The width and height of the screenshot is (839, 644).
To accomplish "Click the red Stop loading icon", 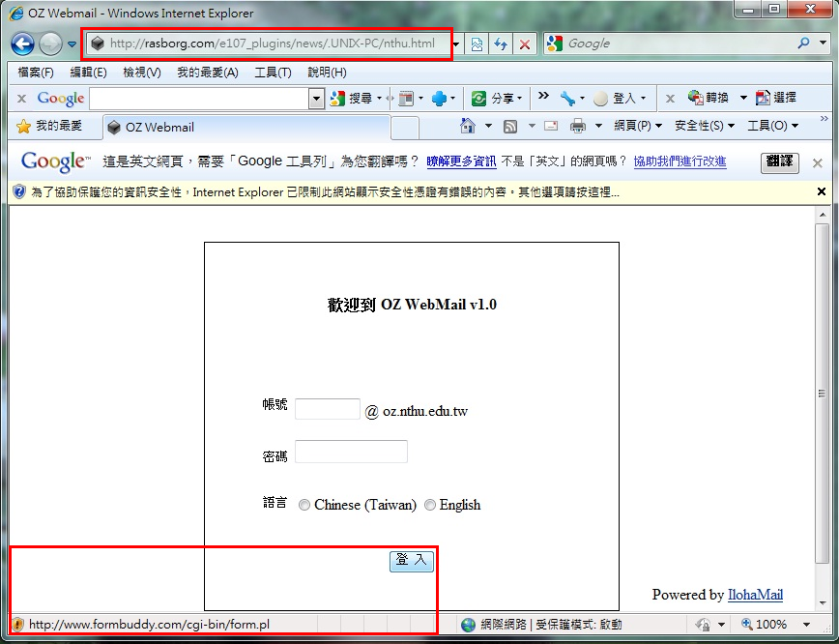I will 524,44.
